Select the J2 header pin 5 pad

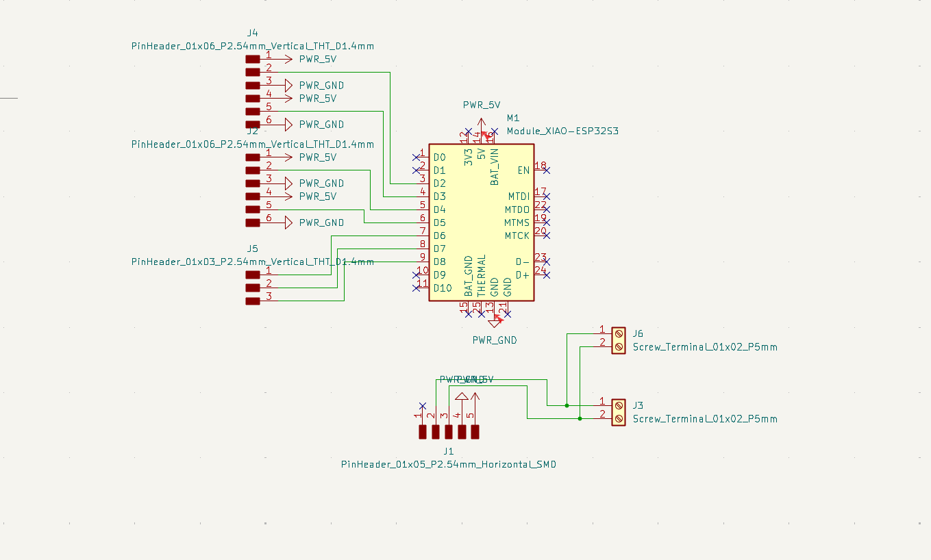pos(253,209)
